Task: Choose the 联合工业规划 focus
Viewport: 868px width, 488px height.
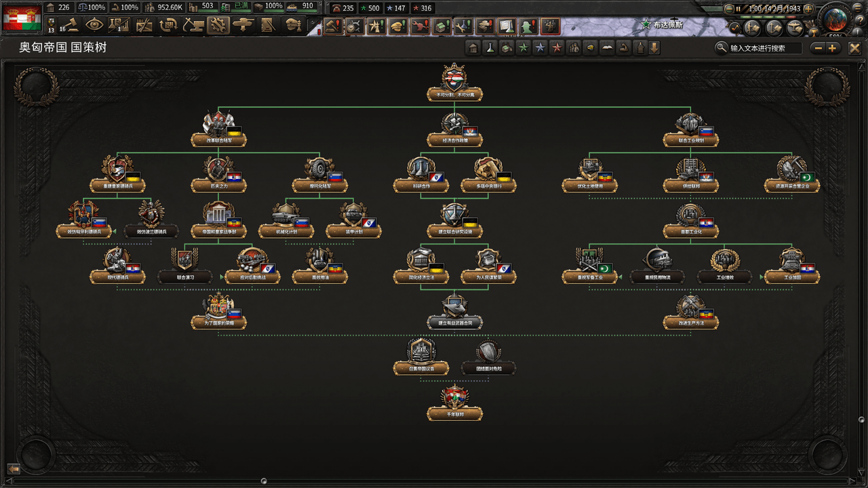Action: 690,129
